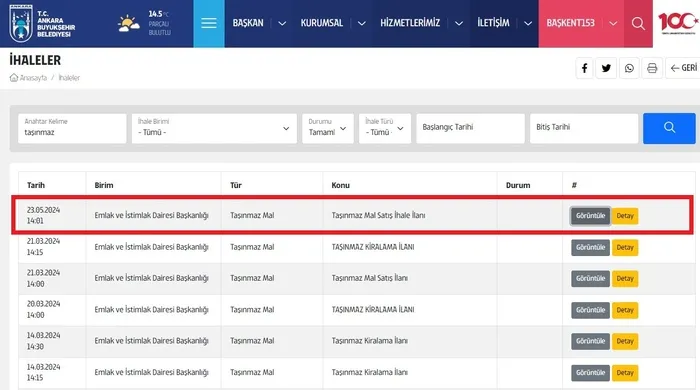Click Detay for 23.05.2024 14:01 row
This screenshot has width=700, height=390.
625,216
